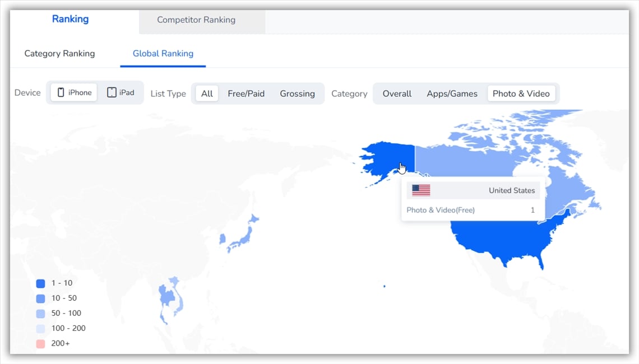Click the pink 200+ legend swatch
639x364 pixels.
click(x=40, y=343)
